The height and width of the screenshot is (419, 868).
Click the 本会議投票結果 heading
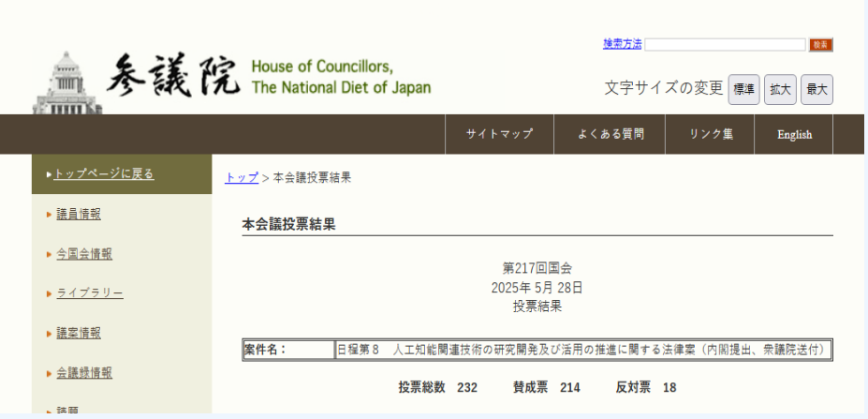pos(288,224)
